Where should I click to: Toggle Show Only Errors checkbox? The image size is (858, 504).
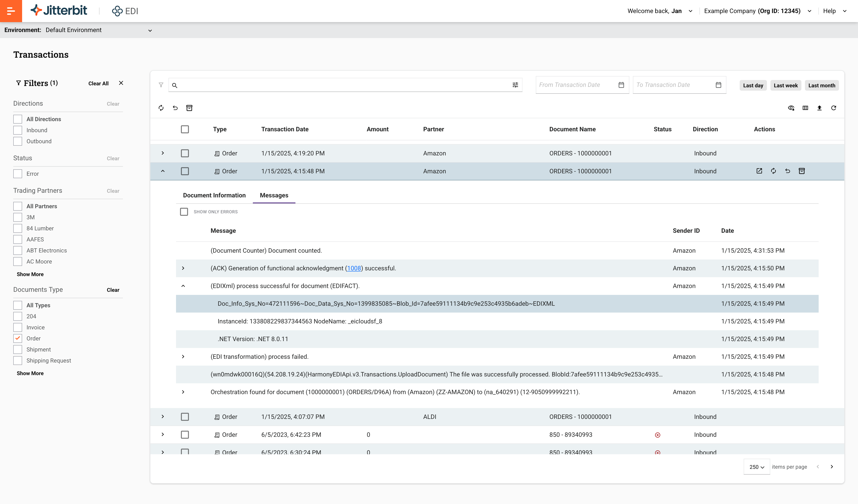(184, 212)
